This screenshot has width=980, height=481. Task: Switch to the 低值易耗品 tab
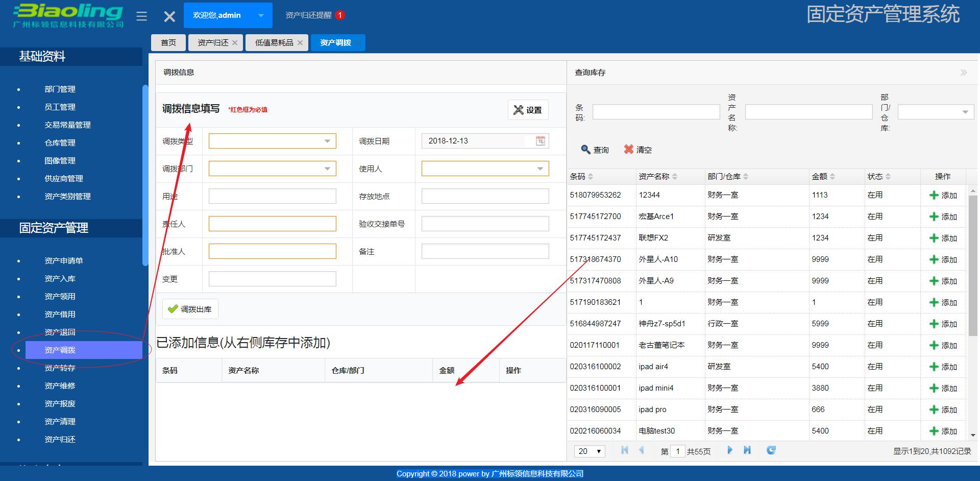[x=273, y=42]
